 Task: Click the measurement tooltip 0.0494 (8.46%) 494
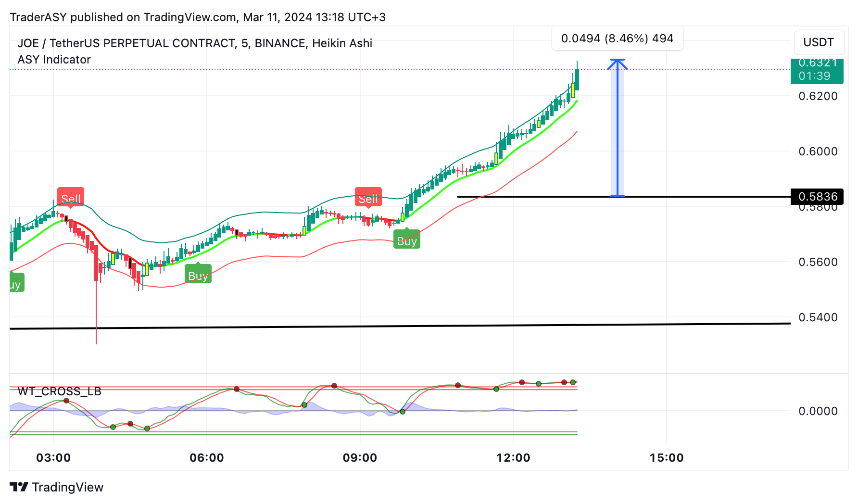click(618, 38)
